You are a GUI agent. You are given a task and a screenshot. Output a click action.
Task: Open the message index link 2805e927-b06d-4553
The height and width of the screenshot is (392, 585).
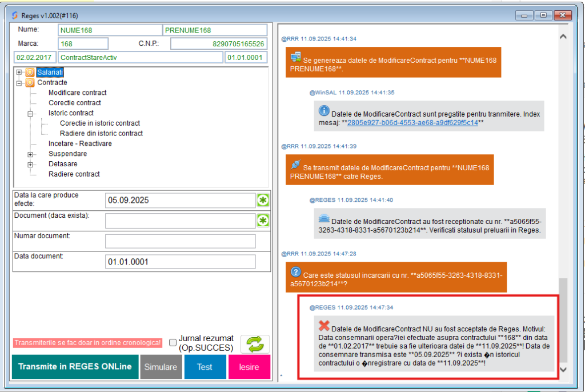coord(412,123)
